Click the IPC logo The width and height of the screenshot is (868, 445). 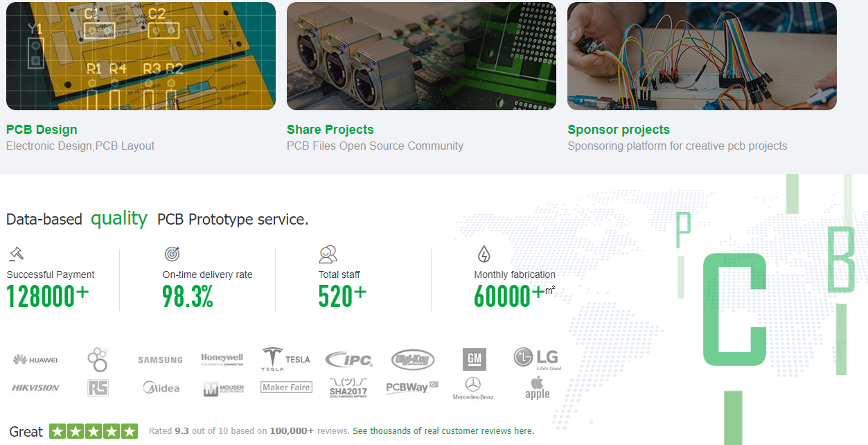(x=348, y=359)
